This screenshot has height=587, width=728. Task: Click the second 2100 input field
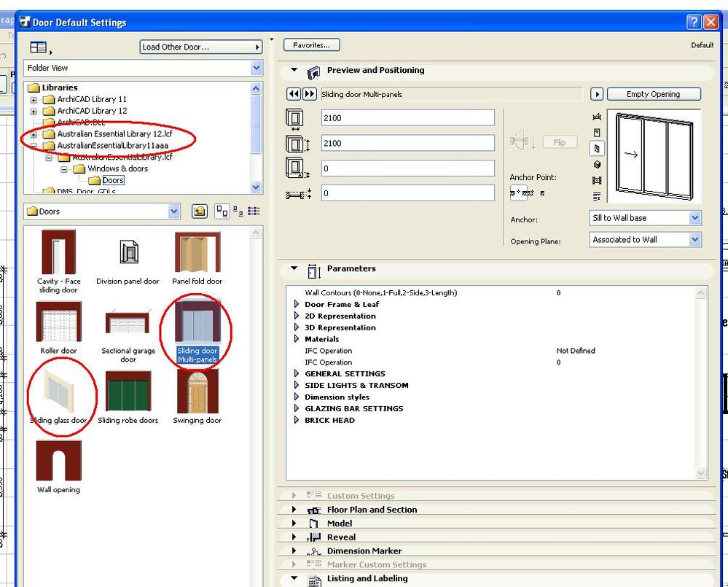coord(407,143)
